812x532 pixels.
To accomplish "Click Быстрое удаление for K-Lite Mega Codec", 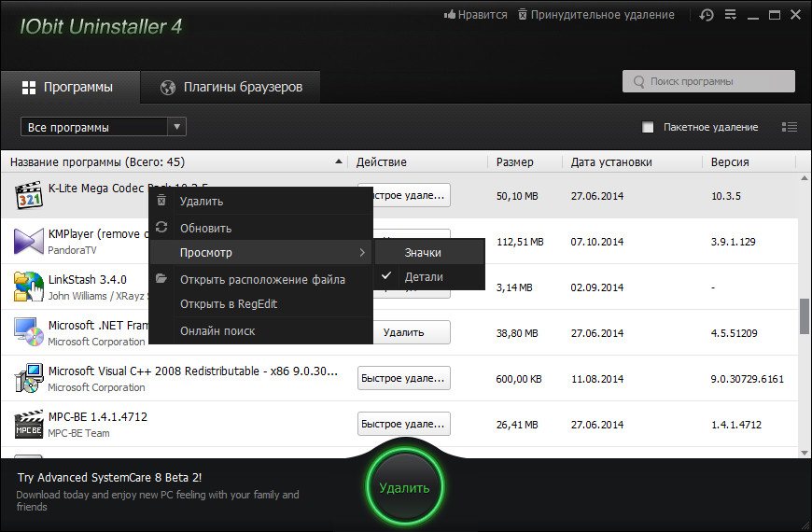I will (412, 195).
